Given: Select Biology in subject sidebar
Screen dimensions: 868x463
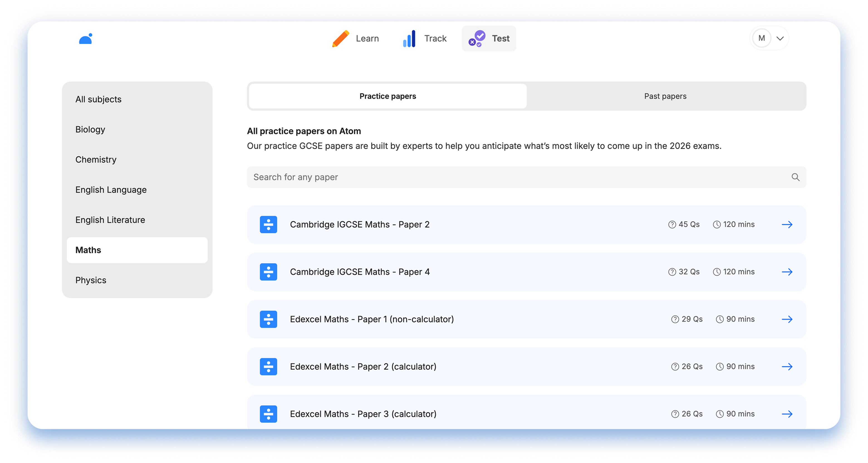Looking at the screenshot, I should pos(90,130).
